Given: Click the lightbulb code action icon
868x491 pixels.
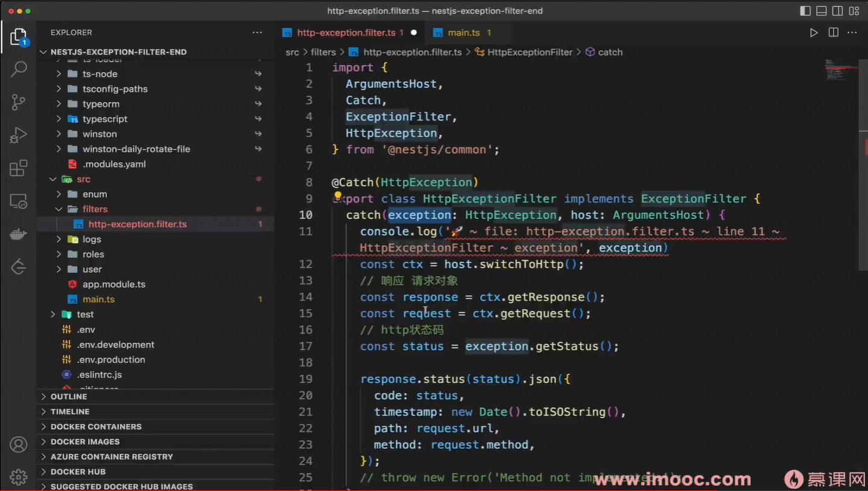Looking at the screenshot, I should click(338, 196).
